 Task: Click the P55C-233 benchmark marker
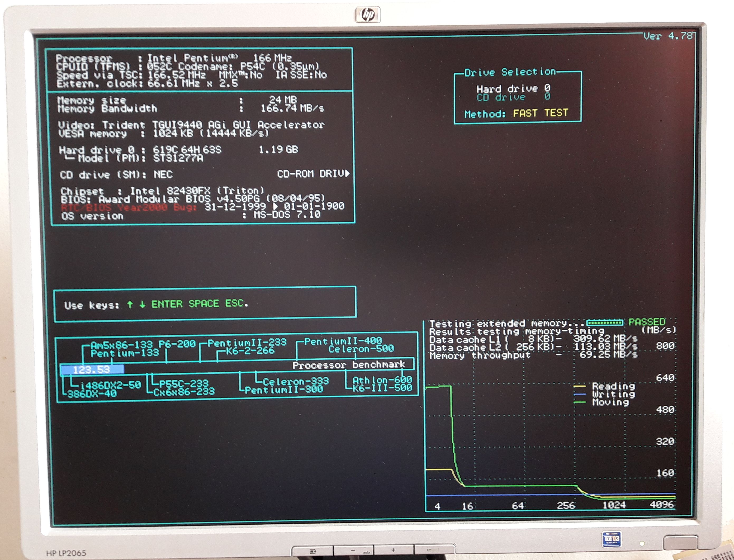tap(184, 384)
